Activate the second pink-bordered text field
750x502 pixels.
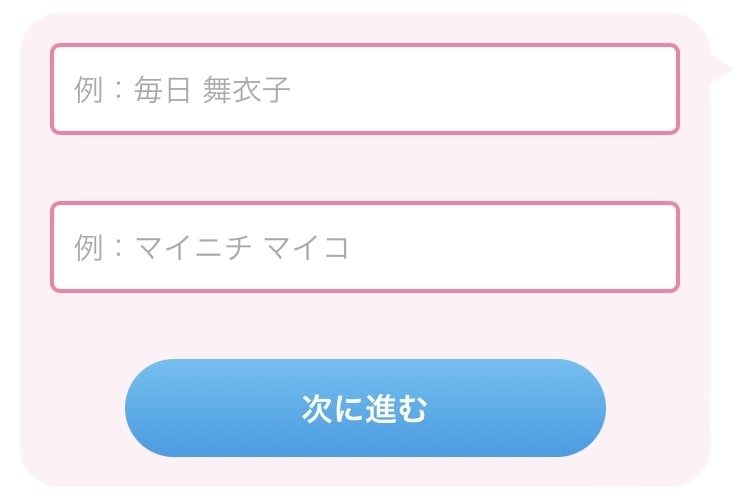(x=365, y=247)
